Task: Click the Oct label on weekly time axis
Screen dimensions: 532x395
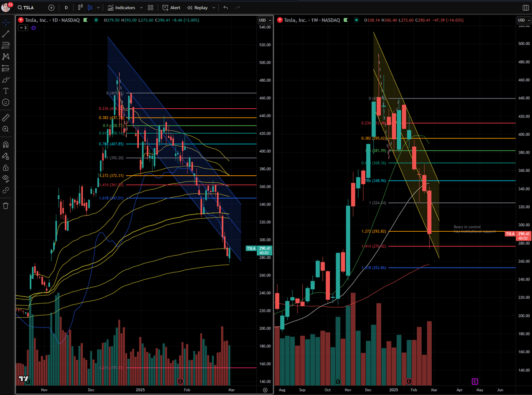Action: click(x=328, y=390)
